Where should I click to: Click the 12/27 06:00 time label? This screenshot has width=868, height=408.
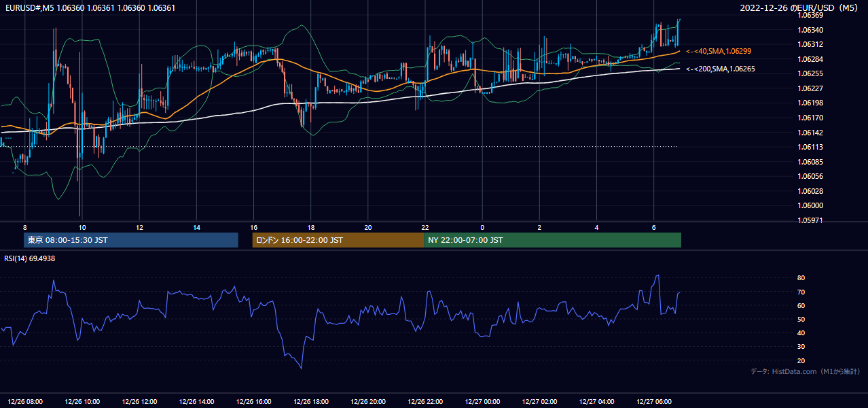[x=653, y=401]
